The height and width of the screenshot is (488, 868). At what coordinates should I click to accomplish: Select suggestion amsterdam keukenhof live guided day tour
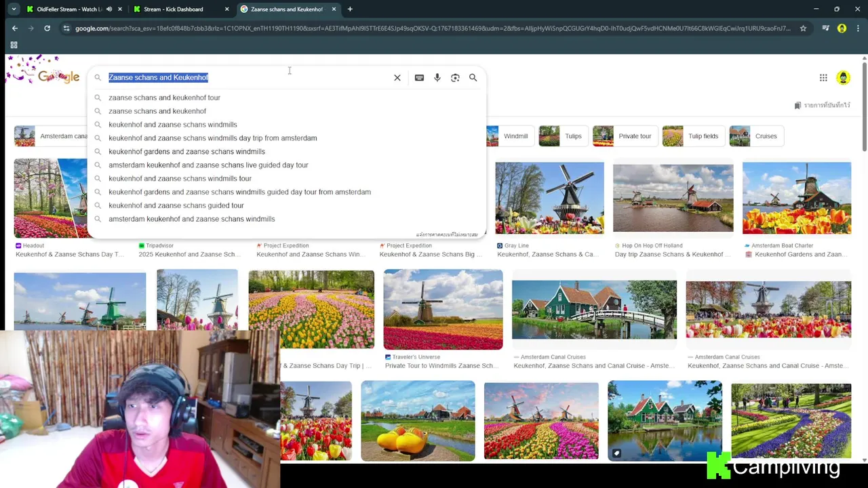tap(208, 165)
